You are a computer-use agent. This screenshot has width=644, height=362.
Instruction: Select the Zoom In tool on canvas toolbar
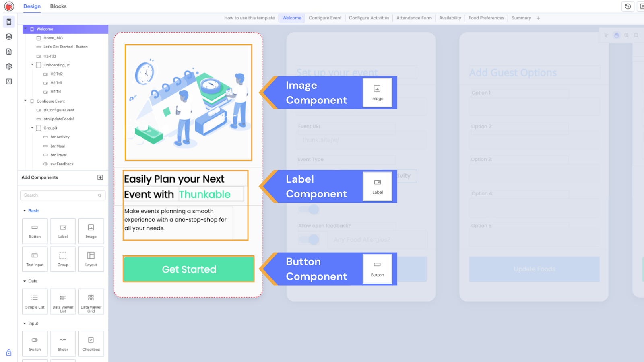[x=626, y=35]
